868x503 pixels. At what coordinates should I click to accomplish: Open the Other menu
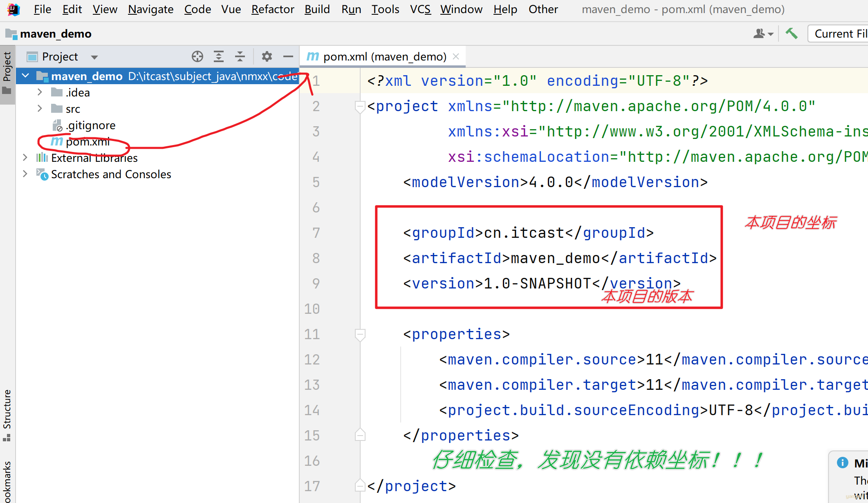point(543,9)
